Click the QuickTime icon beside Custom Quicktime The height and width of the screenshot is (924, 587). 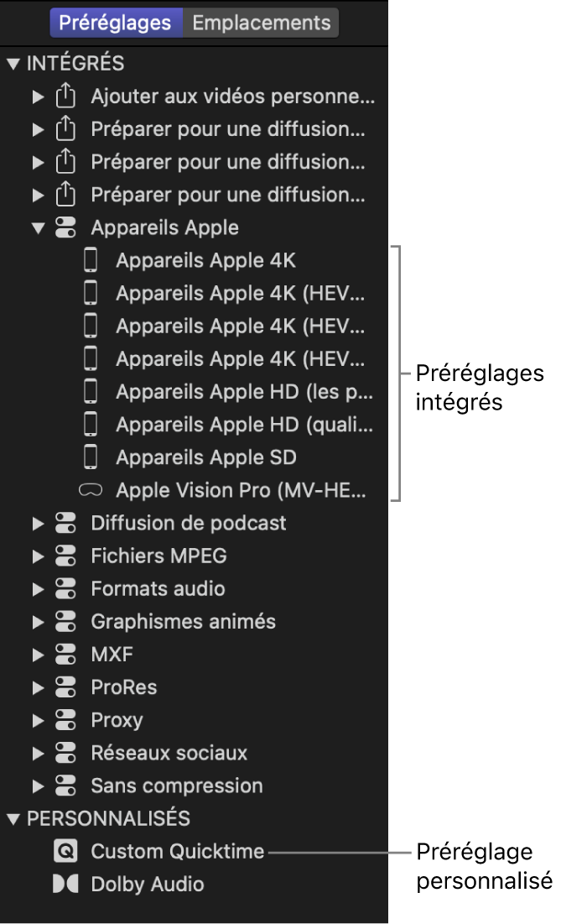(x=66, y=851)
